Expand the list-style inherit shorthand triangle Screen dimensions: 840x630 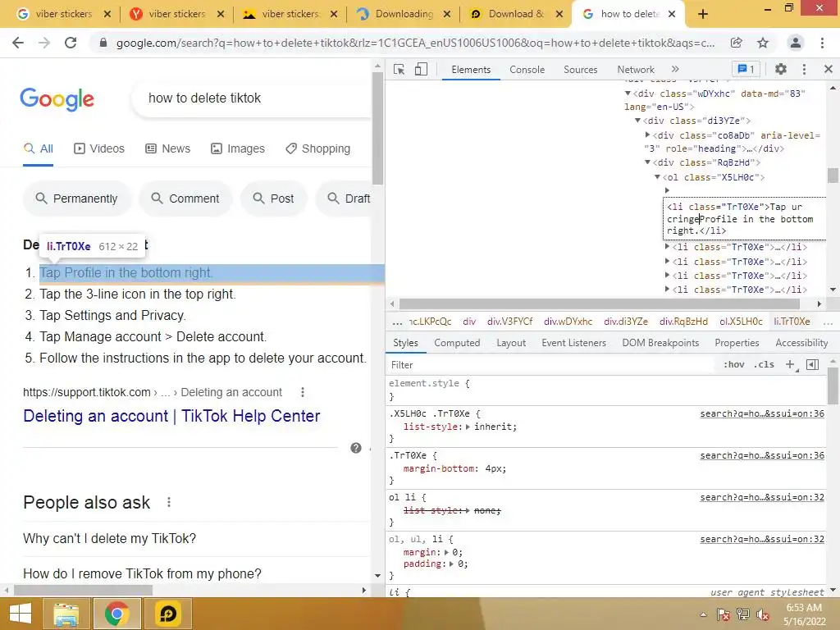pyautogui.click(x=468, y=427)
